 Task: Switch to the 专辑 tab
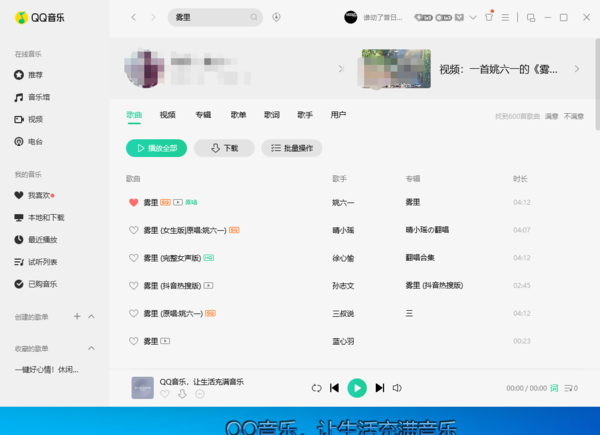tap(203, 115)
